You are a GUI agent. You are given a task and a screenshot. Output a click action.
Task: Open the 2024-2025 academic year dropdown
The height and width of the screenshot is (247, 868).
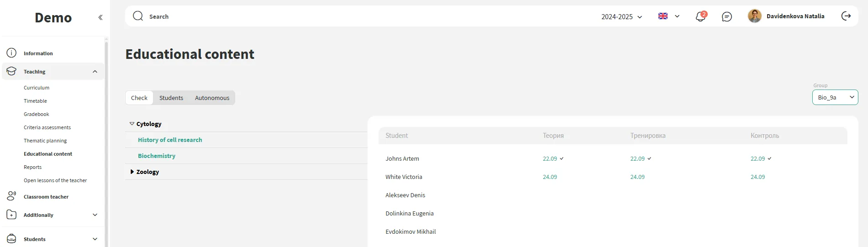pyautogui.click(x=621, y=17)
